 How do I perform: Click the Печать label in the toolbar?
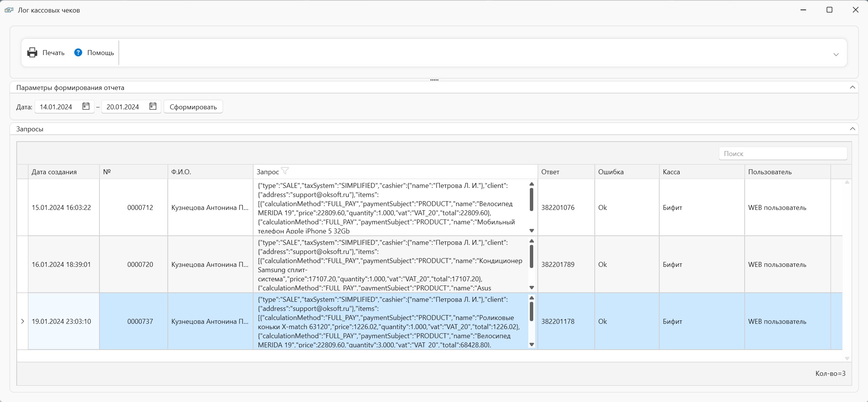tap(54, 53)
